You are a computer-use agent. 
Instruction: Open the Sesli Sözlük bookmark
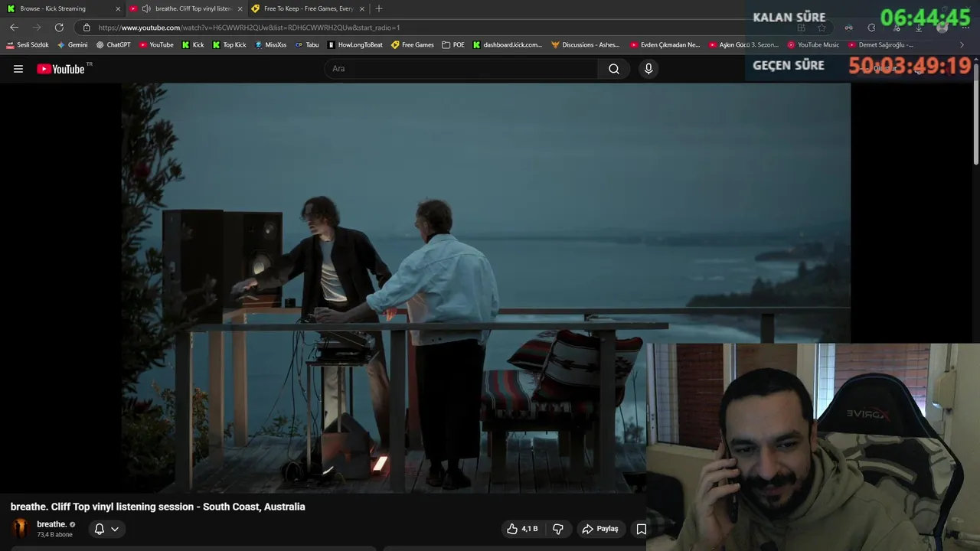point(28,44)
